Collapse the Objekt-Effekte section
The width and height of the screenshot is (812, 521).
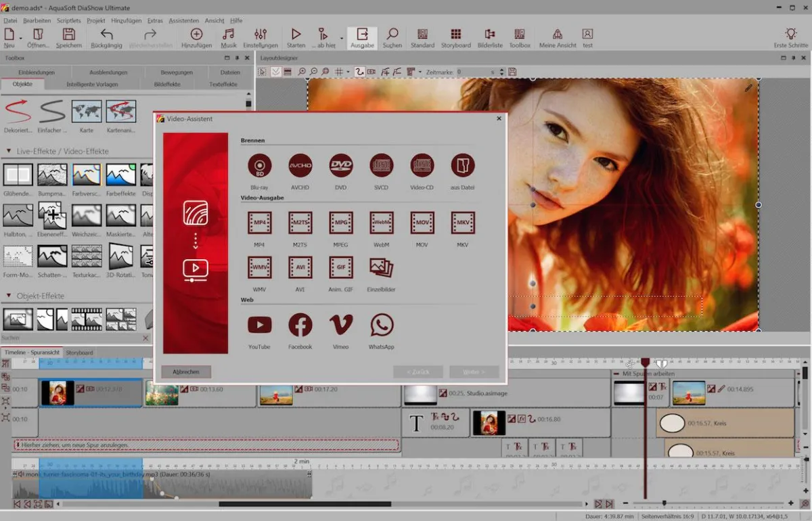[x=9, y=296]
